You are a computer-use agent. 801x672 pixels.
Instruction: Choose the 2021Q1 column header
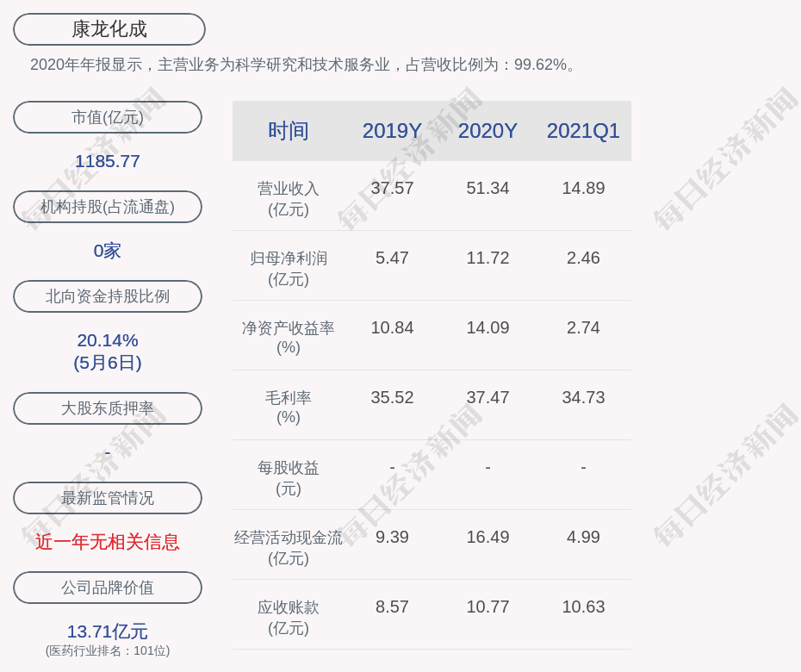pyautogui.click(x=583, y=131)
